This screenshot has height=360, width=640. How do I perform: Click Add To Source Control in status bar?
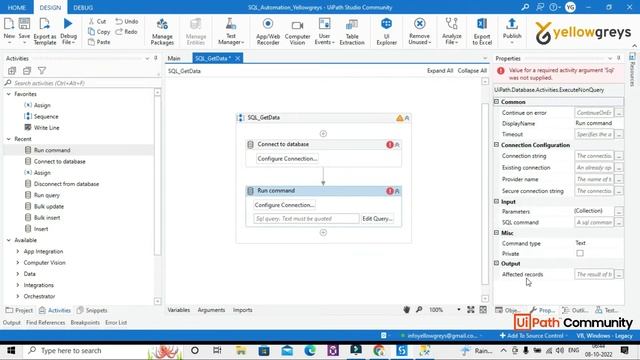point(533,336)
